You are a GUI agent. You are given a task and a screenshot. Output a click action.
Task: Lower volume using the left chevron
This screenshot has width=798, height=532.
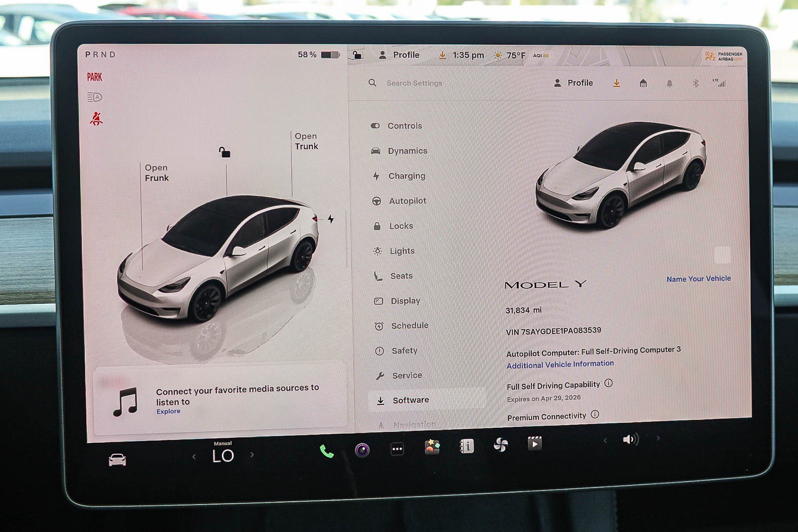coord(604,440)
